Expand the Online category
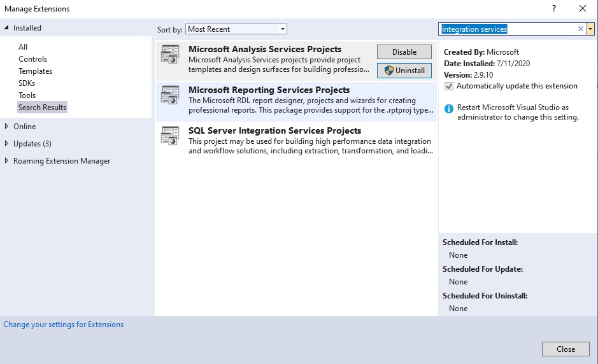The image size is (598, 364). (6, 126)
